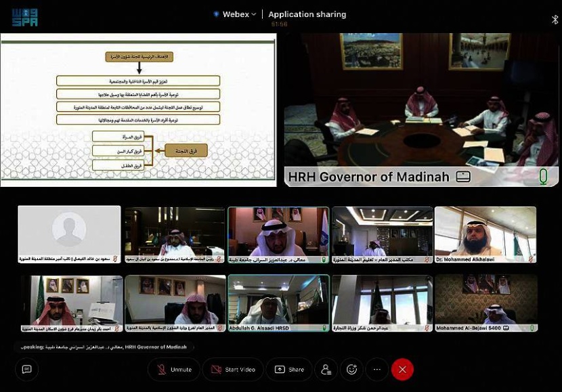Select the shared presentation slide view
This screenshot has width=562, height=392.
(138, 110)
